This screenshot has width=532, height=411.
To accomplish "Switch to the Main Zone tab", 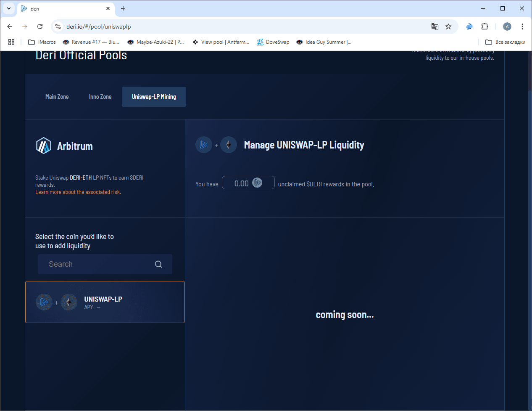I will click(57, 97).
